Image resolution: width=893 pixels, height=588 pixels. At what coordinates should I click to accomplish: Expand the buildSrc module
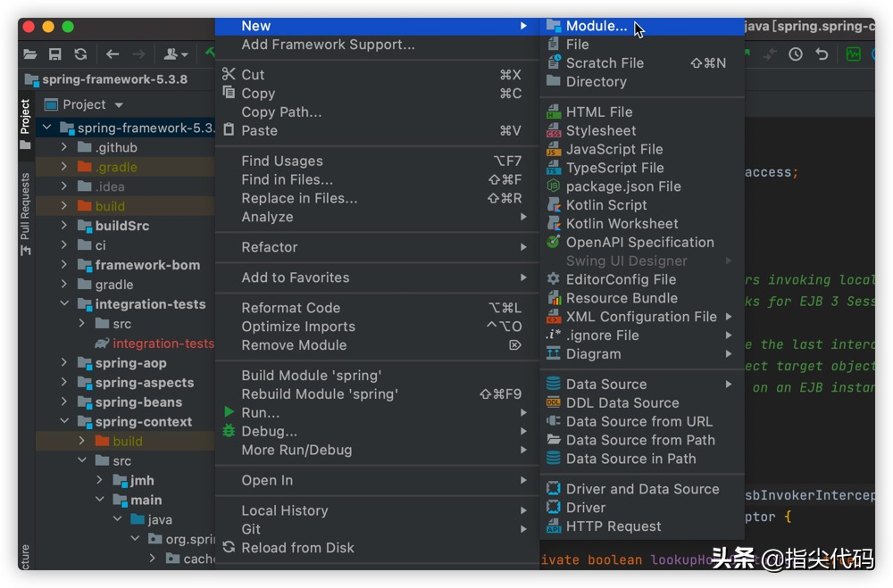pyautogui.click(x=64, y=226)
